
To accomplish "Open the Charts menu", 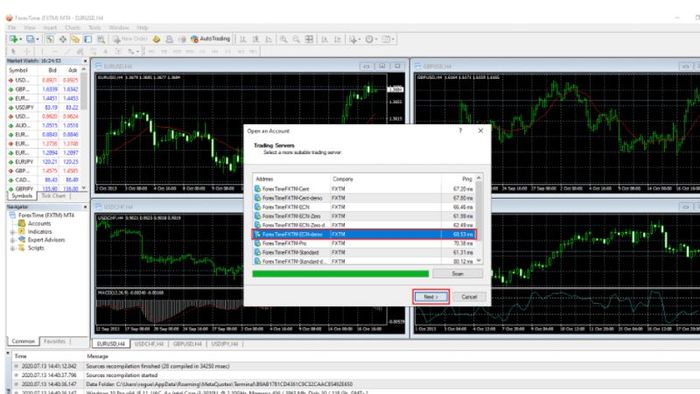I will click(72, 28).
